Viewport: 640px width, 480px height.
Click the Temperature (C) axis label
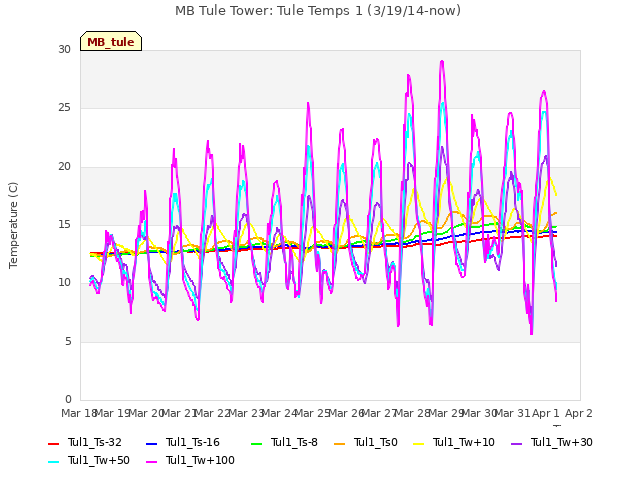click(13, 225)
